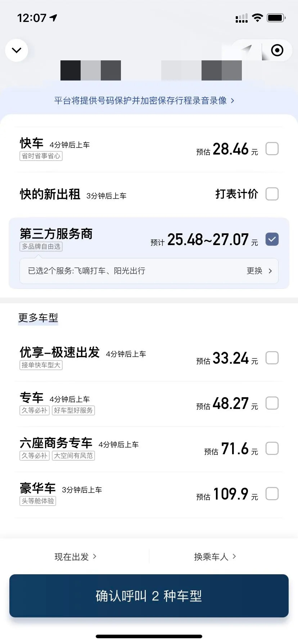Select the 更多车型 section tab

click(38, 318)
